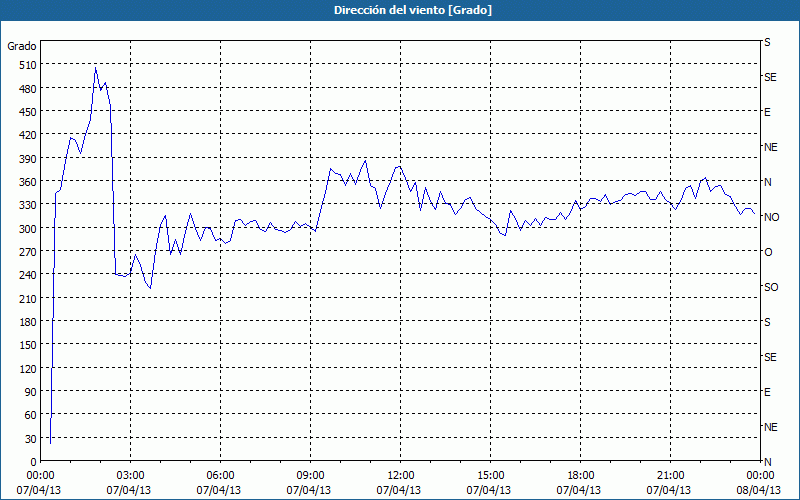Select the 90 y-axis label
Viewport: 800px width, 500px height.
coord(31,392)
